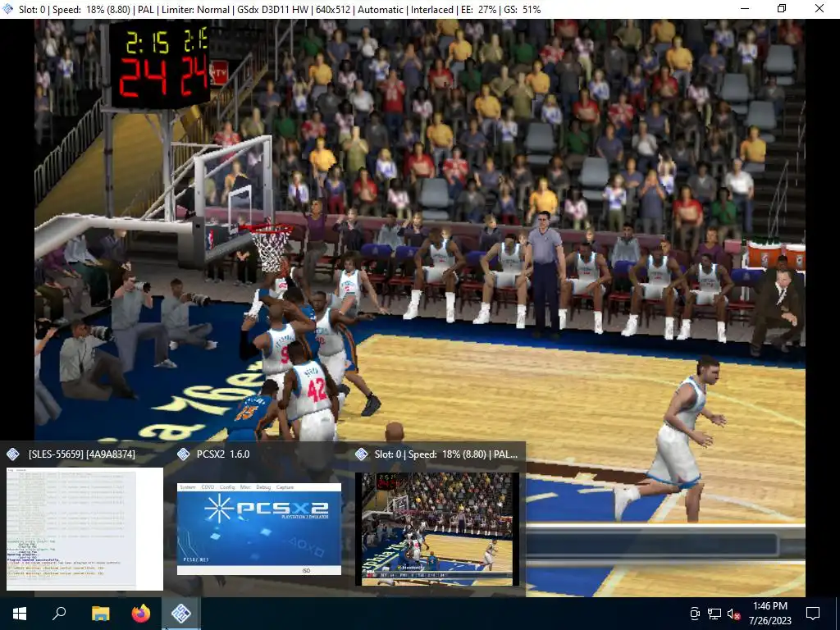The height and width of the screenshot is (630, 840).
Task: Click the PCSX2 taskbar icon
Action: 181,614
